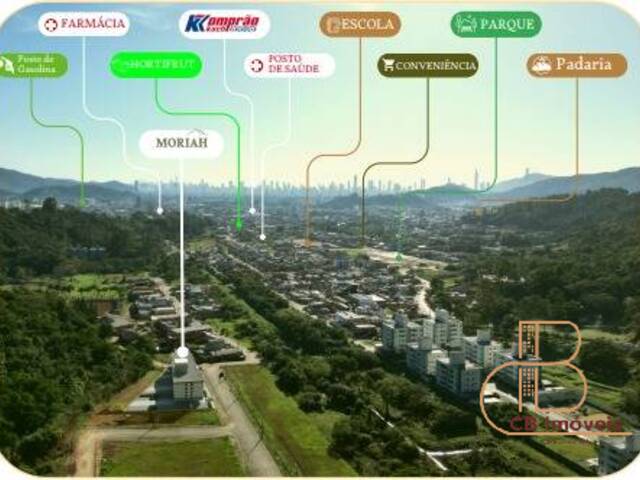Click the Escola label text
Image resolution: width=640 pixels, height=480 pixels.
coord(368,25)
